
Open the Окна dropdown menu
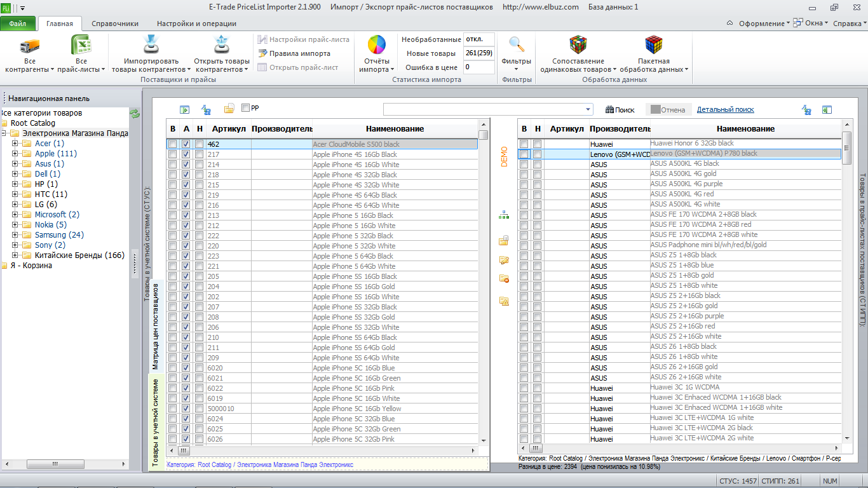click(x=810, y=24)
